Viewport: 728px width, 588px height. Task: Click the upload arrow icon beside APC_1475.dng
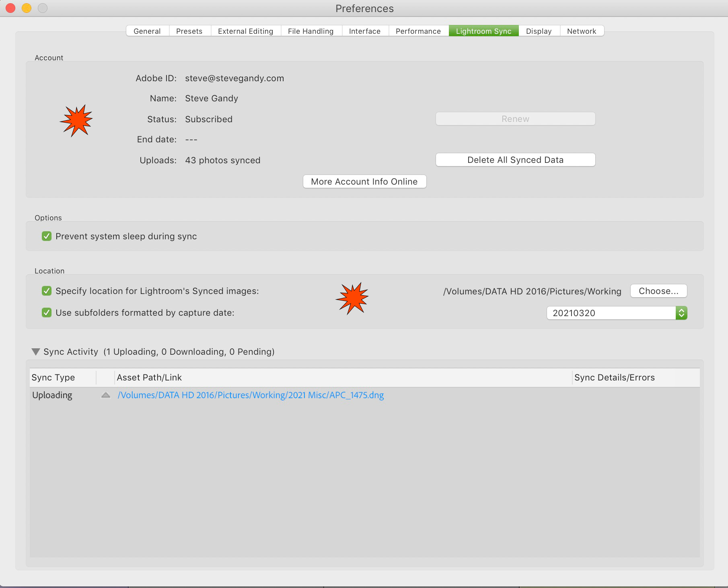[106, 395]
